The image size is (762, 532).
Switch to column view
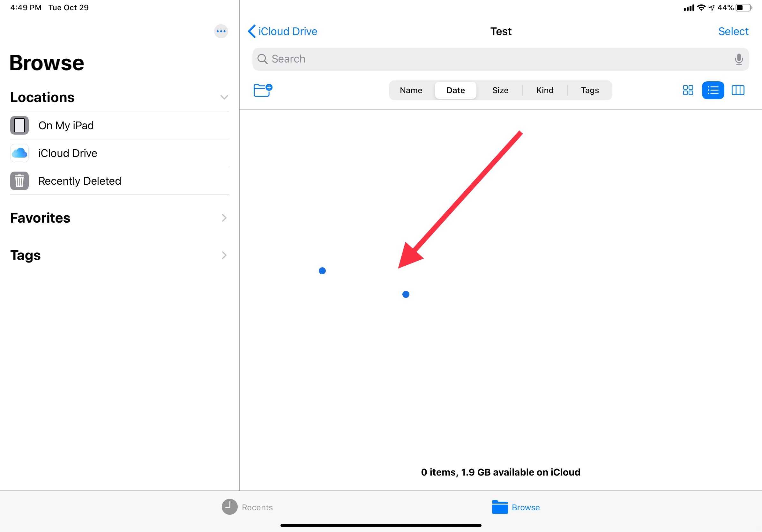tap(738, 90)
